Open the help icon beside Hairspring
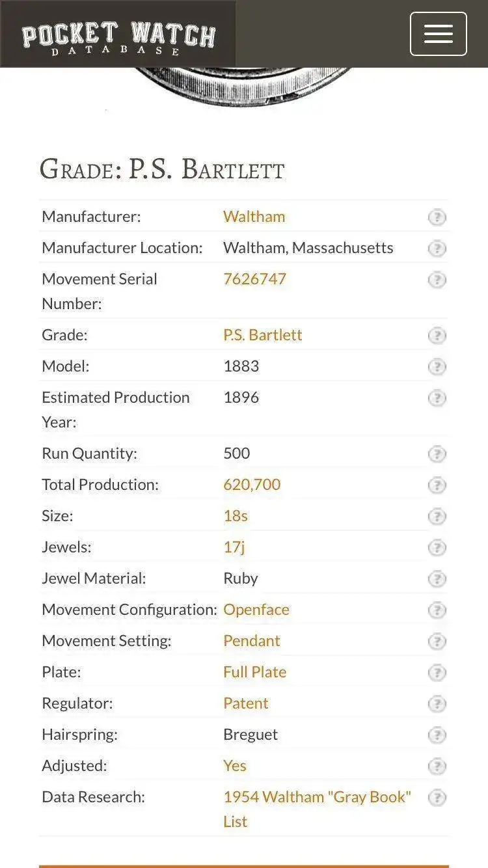488x868 pixels. 437,735
